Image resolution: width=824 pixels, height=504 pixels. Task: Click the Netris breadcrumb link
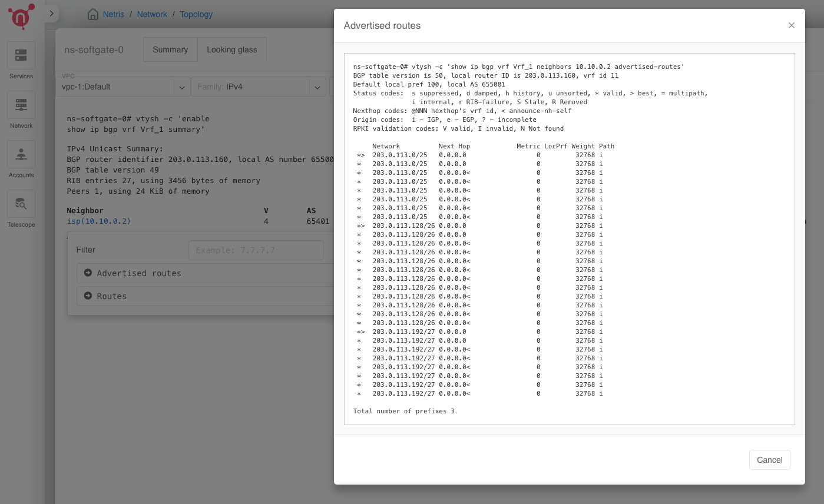click(x=113, y=14)
